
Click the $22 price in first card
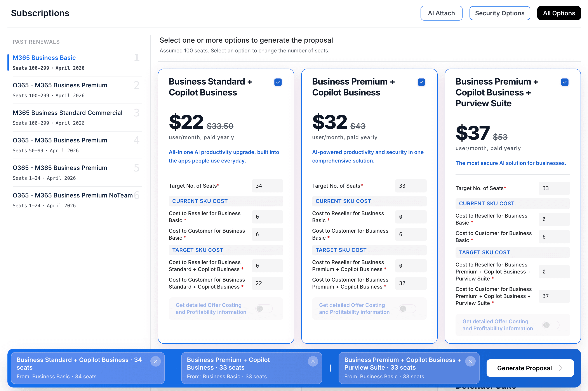coord(186,122)
